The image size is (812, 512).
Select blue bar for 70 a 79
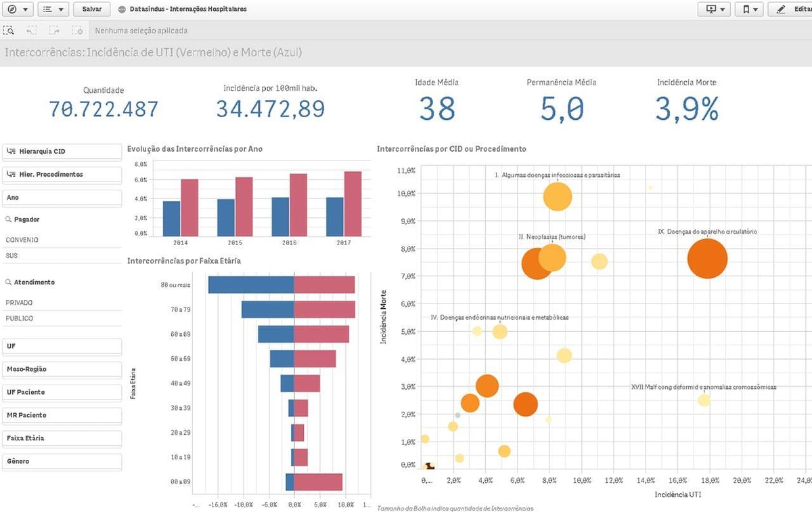tap(268, 310)
